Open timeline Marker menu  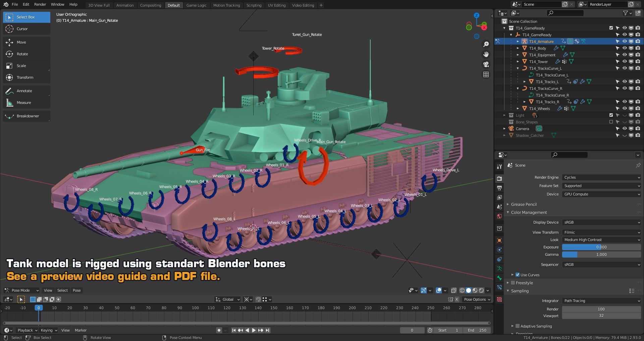[x=80, y=330]
